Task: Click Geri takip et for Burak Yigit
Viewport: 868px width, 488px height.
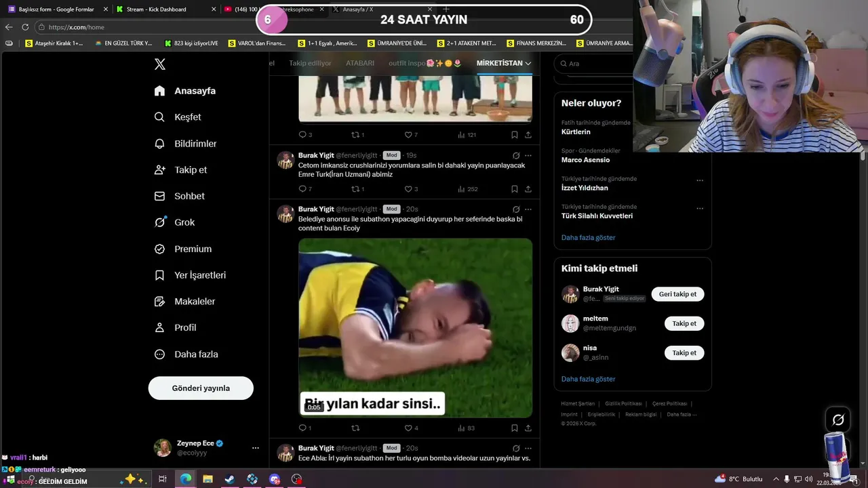Action: click(677, 294)
